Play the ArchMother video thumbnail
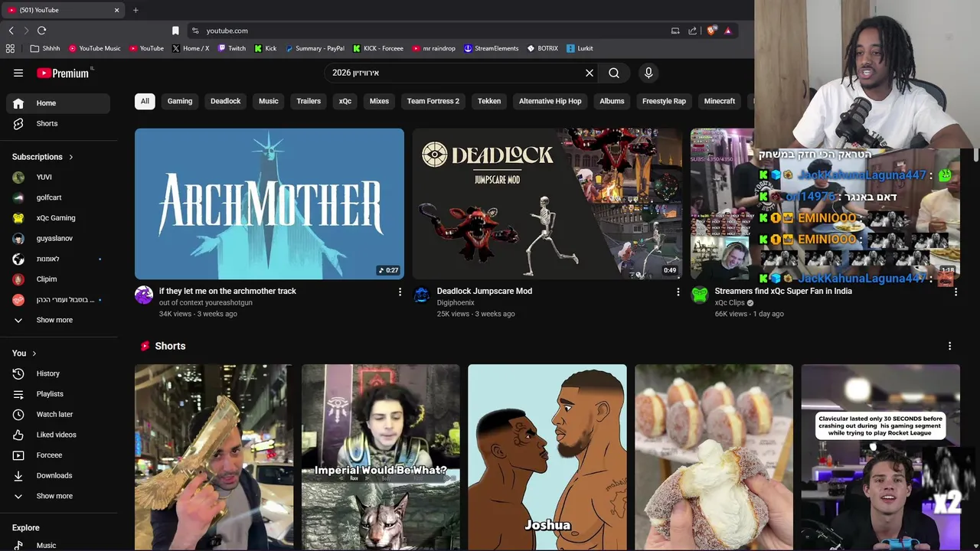This screenshot has width=980, height=551. pos(269,204)
